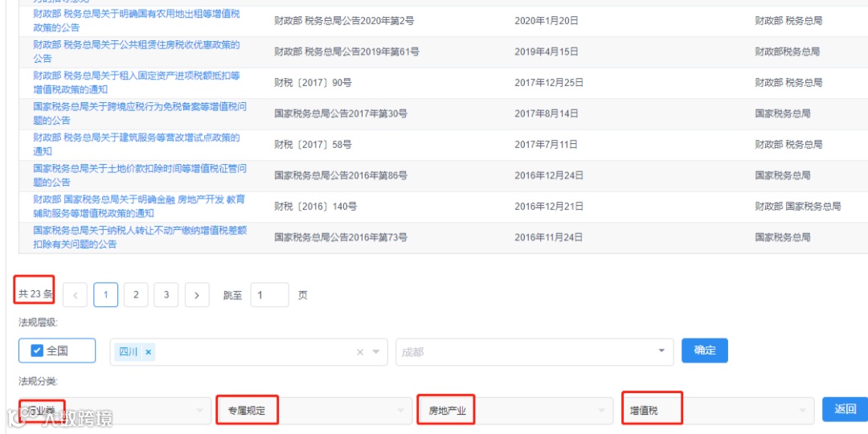868x434 pixels.
Task: Open the 成都 city dropdown
Action: click(x=534, y=352)
